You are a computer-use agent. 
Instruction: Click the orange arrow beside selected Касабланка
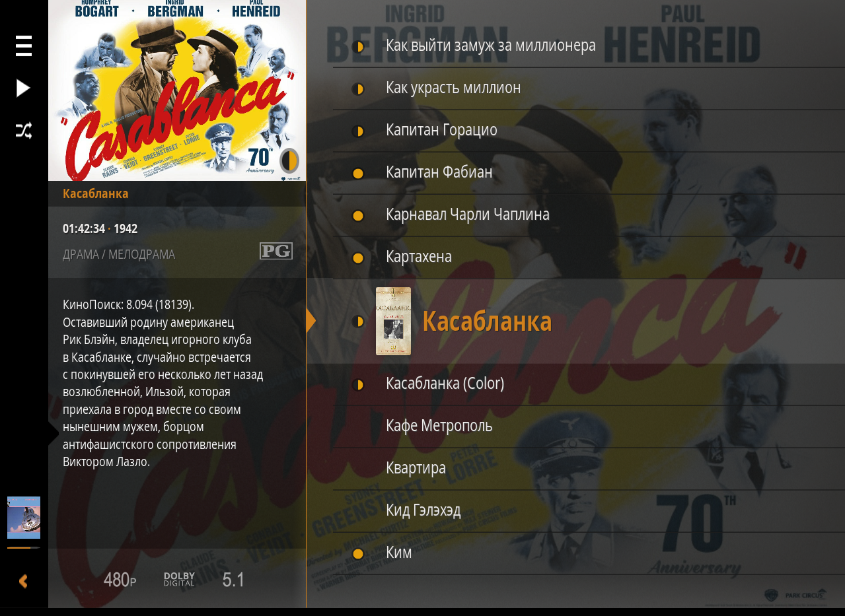(x=311, y=322)
